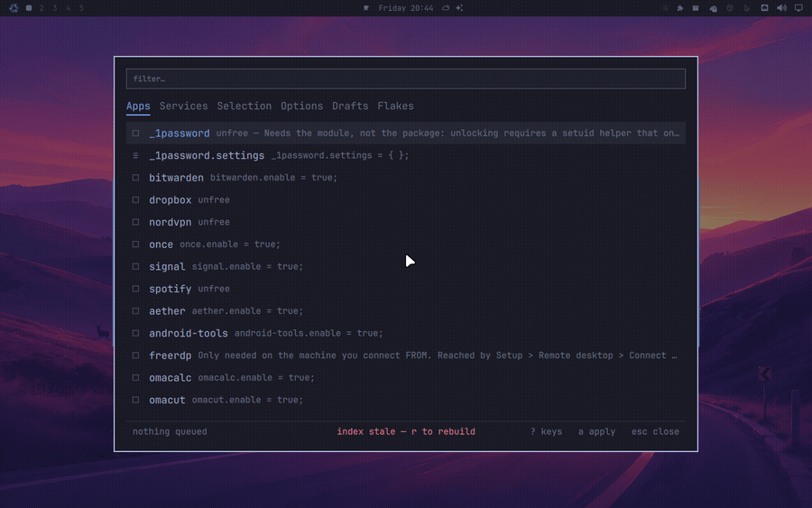Toggle the bitwarden checkbox

[135, 178]
